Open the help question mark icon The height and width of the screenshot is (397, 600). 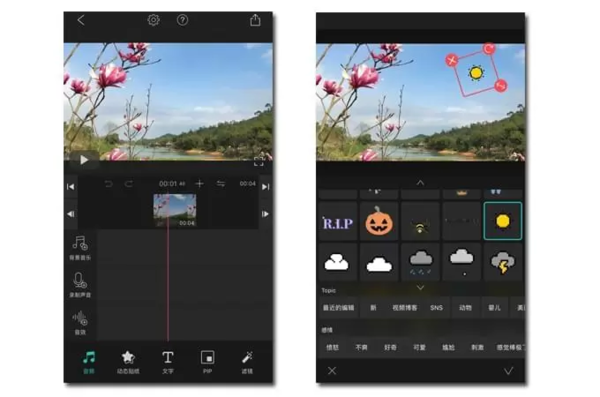pos(182,20)
